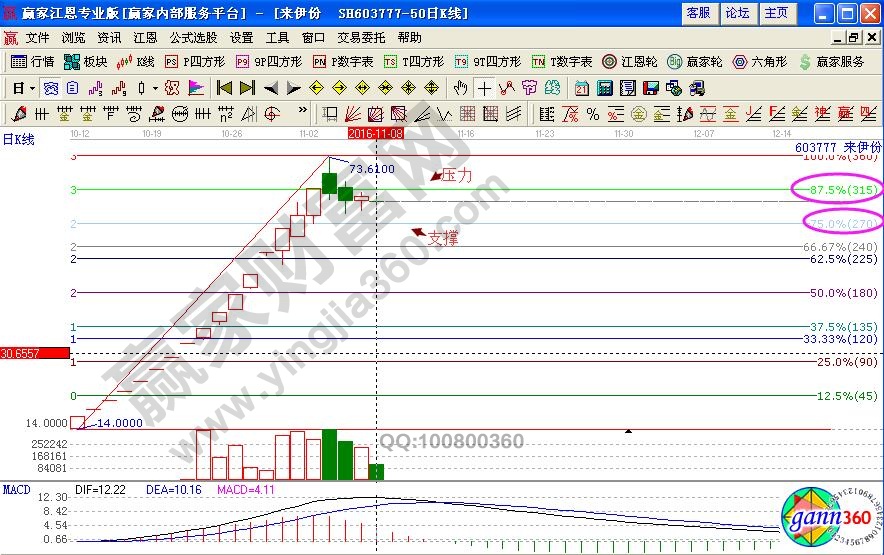The height and width of the screenshot is (555, 884).
Task: Click the percent sign drawing tool
Action: click(x=592, y=114)
